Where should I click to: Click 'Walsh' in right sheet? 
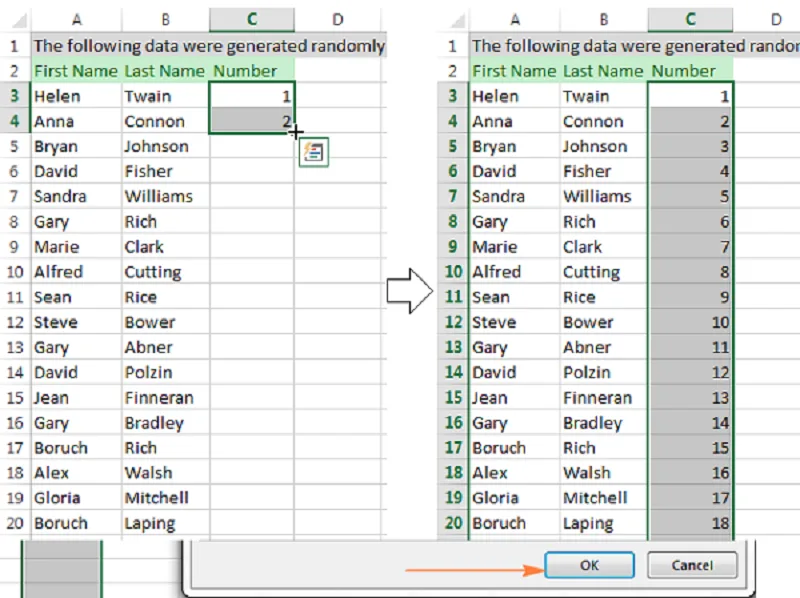click(587, 472)
